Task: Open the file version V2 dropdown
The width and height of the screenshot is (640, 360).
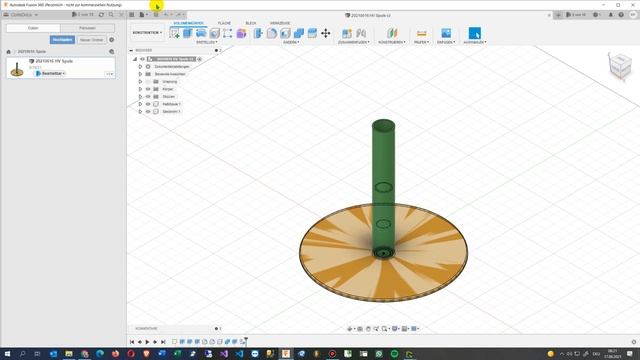Action: click(109, 74)
